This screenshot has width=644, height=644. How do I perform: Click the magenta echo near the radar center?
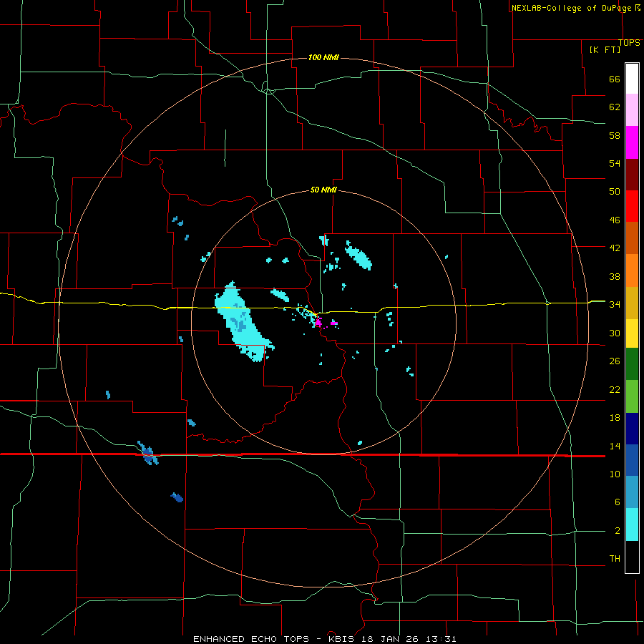pyautogui.click(x=318, y=323)
